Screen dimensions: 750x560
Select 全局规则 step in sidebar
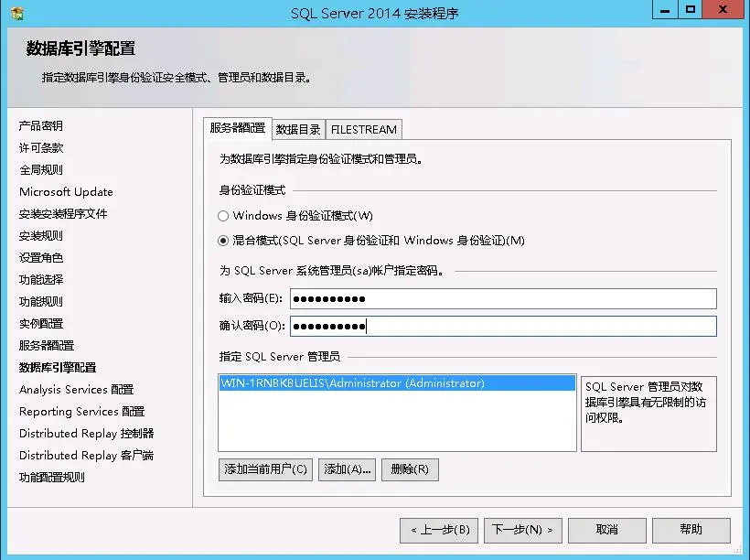(x=41, y=170)
